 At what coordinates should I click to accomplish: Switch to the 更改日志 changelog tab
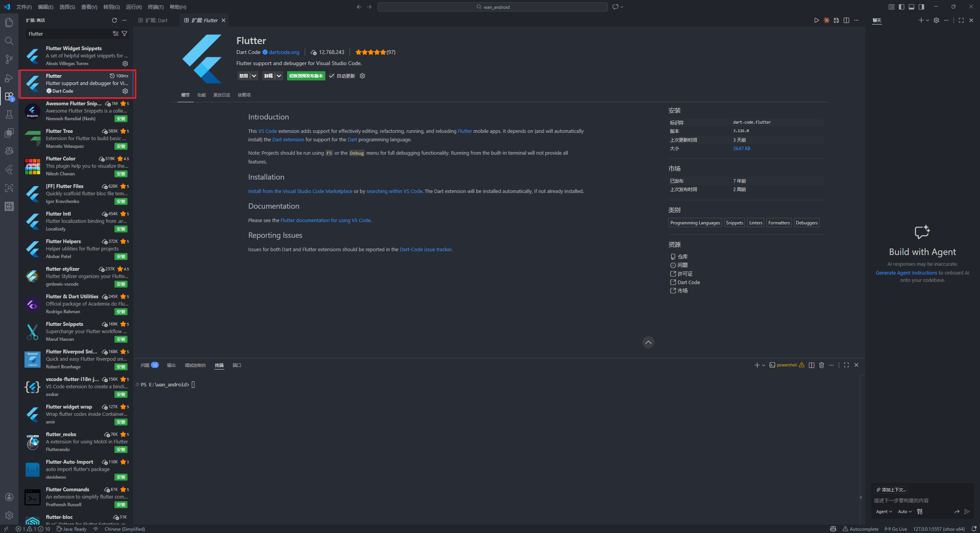pos(222,95)
